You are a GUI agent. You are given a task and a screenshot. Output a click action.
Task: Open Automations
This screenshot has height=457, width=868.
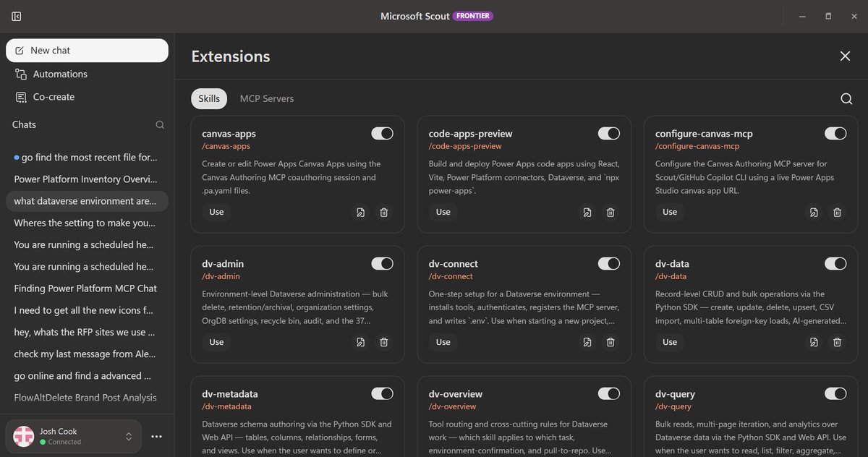click(87, 74)
